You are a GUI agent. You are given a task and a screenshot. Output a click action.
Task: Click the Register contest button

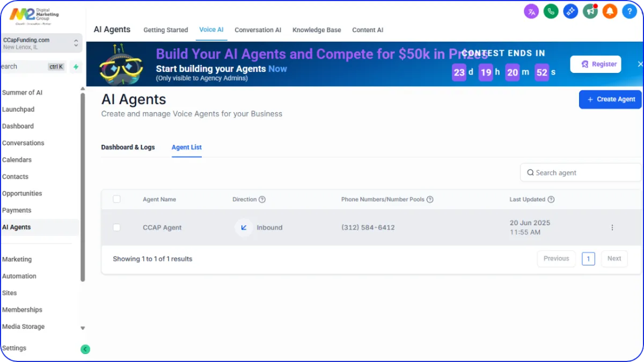pyautogui.click(x=596, y=64)
